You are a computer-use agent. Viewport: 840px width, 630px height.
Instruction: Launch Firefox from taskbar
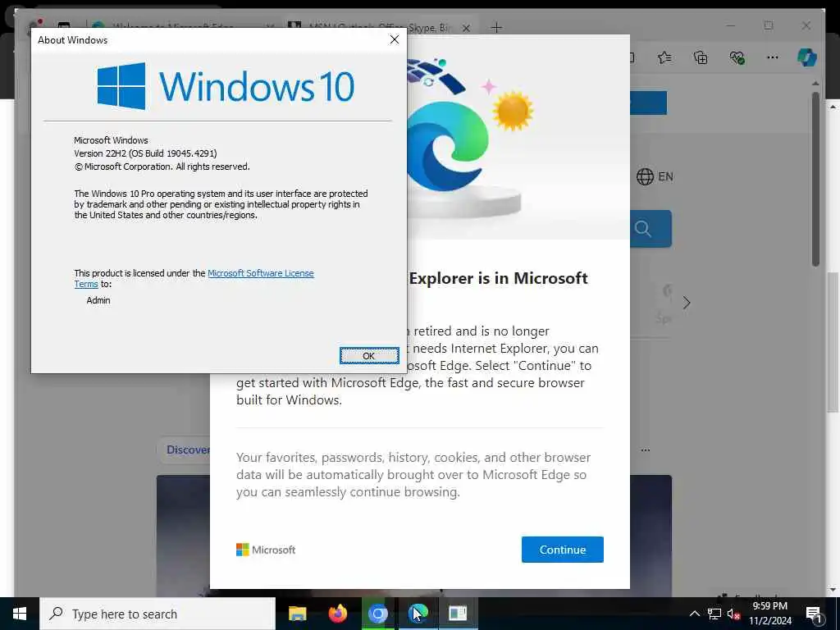(337, 614)
